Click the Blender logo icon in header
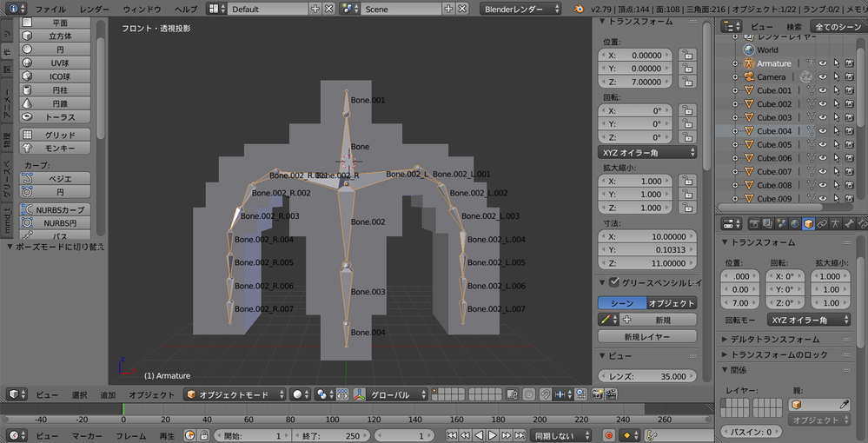Image resolution: width=868 pixels, height=443 pixels. [x=580, y=9]
